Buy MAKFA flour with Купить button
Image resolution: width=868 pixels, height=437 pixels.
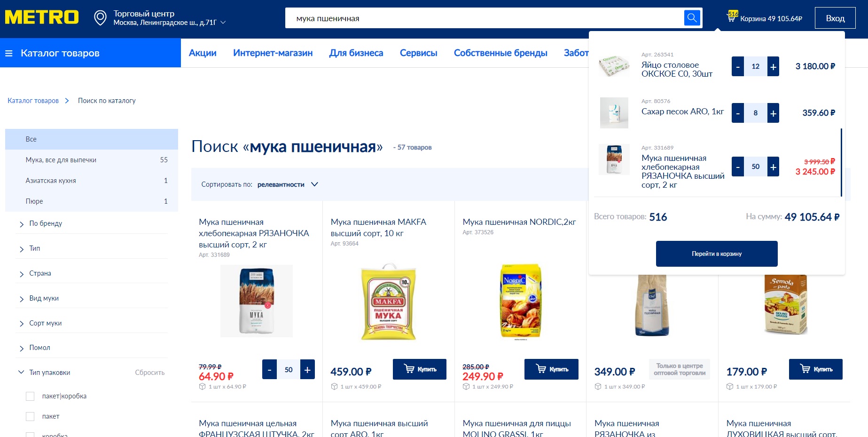click(420, 369)
